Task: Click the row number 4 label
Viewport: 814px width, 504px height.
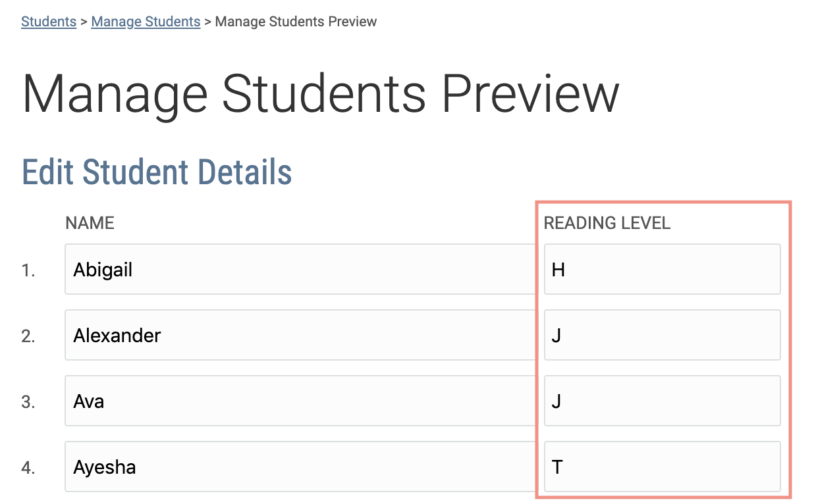Action: pos(29,466)
